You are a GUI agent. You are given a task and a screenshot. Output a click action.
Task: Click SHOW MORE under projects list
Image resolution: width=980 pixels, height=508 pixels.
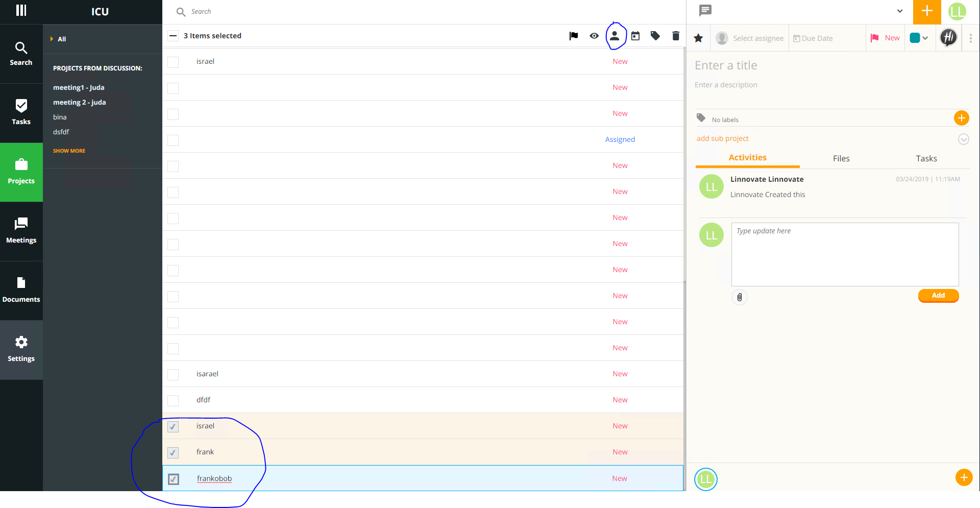pos(69,151)
